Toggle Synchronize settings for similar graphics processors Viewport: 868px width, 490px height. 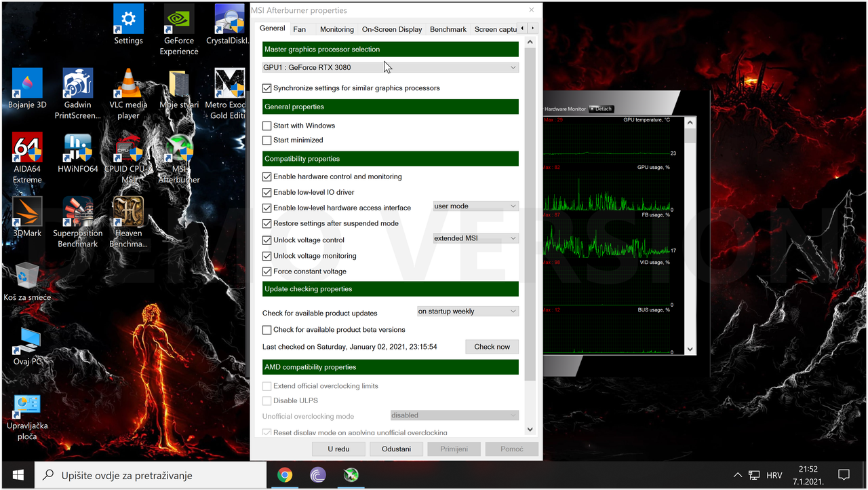tap(267, 88)
